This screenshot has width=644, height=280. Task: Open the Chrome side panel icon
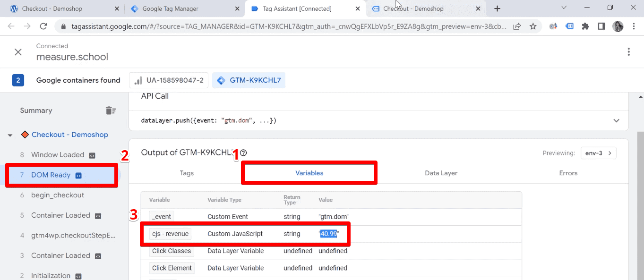coord(602,26)
